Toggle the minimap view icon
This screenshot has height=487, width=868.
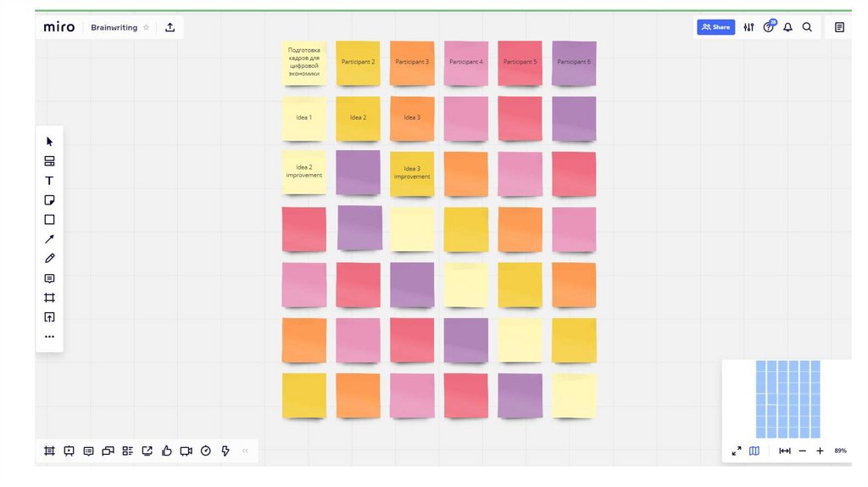(x=754, y=451)
